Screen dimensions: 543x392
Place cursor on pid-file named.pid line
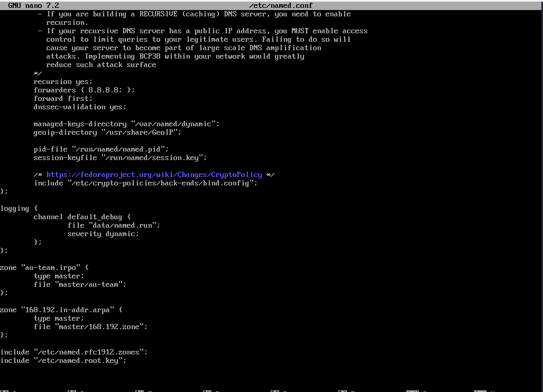point(101,149)
